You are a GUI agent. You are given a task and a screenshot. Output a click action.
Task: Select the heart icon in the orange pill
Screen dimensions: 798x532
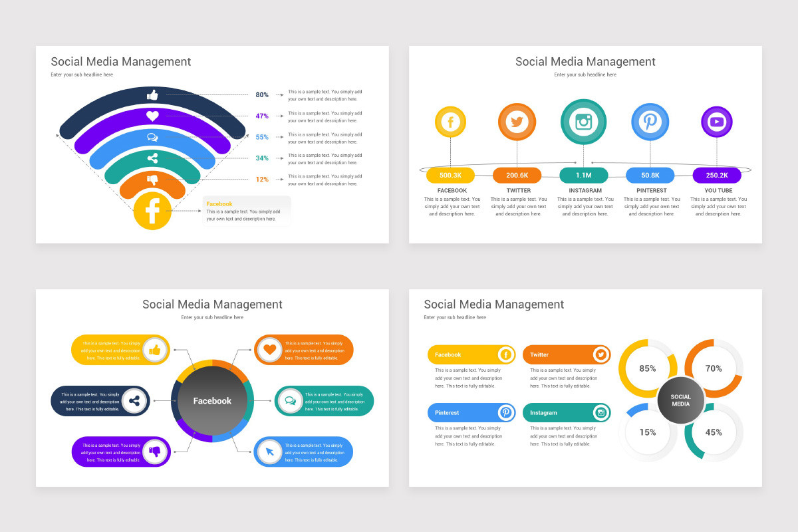point(269,350)
